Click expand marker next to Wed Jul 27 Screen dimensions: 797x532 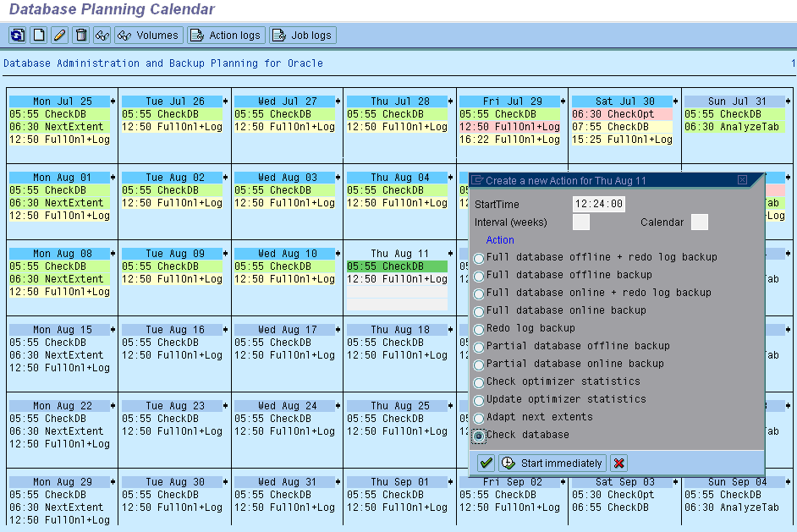(x=338, y=101)
